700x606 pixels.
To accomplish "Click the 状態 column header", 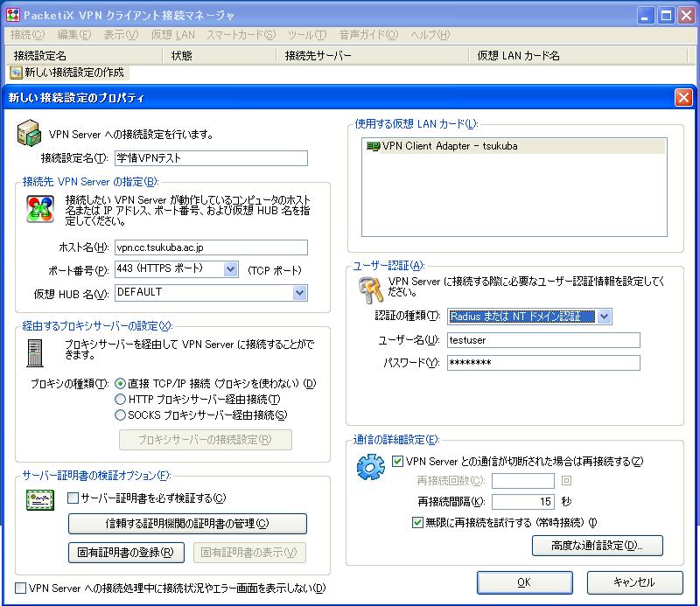I will pos(219,56).
